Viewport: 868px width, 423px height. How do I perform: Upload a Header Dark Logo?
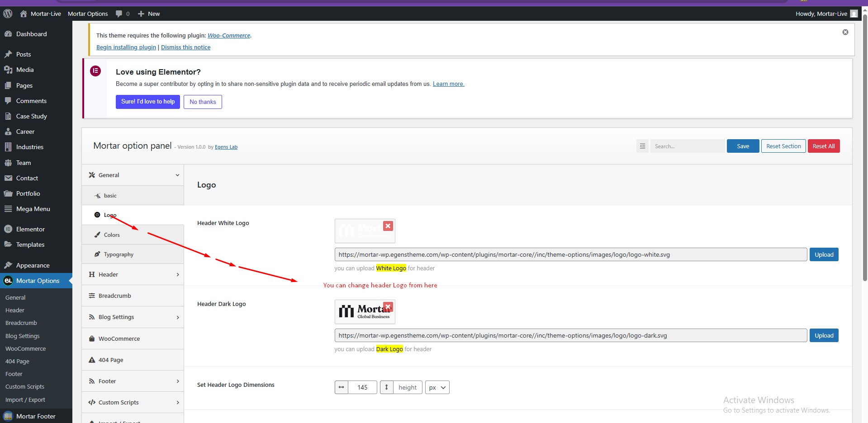point(824,335)
